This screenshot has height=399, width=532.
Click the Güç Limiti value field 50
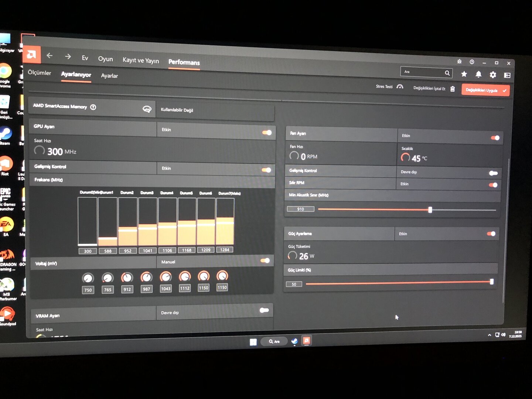[294, 284]
